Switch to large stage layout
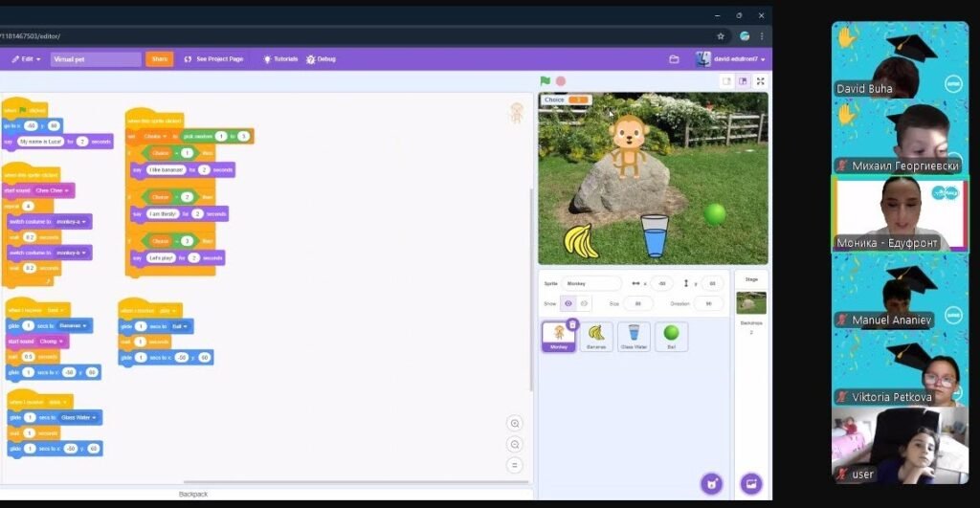The image size is (980, 508). coord(743,81)
